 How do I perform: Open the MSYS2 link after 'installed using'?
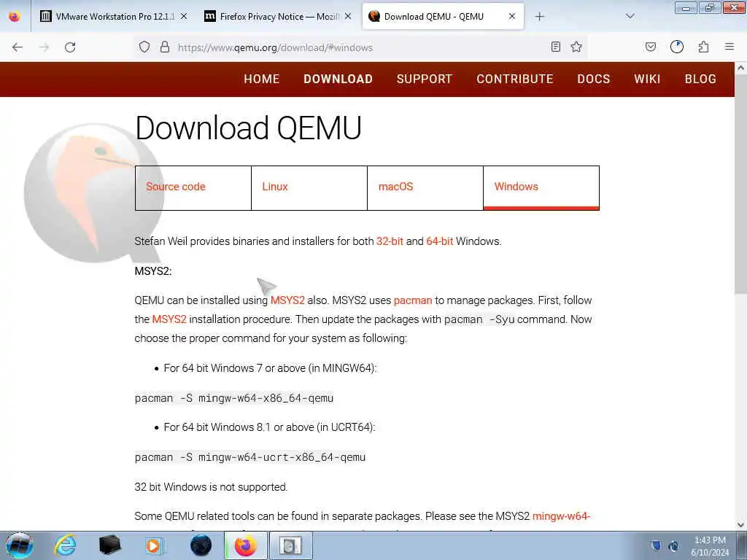point(287,300)
